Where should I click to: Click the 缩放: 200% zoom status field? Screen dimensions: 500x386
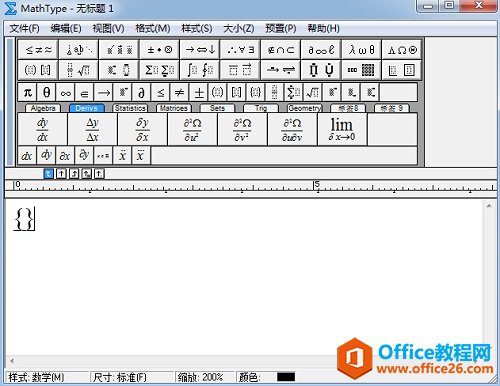204,377
